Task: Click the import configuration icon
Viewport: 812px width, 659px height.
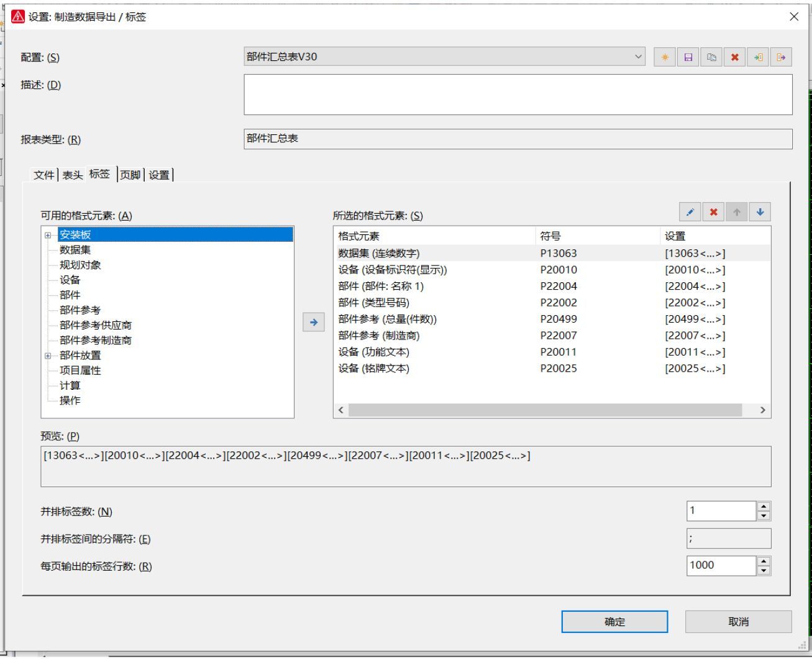Action: tap(758, 57)
